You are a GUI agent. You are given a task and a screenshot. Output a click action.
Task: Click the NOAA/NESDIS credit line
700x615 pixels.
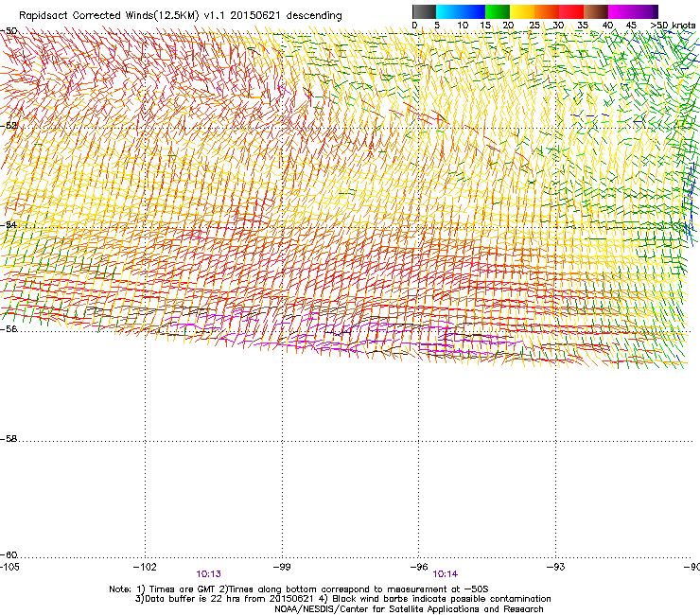409,609
